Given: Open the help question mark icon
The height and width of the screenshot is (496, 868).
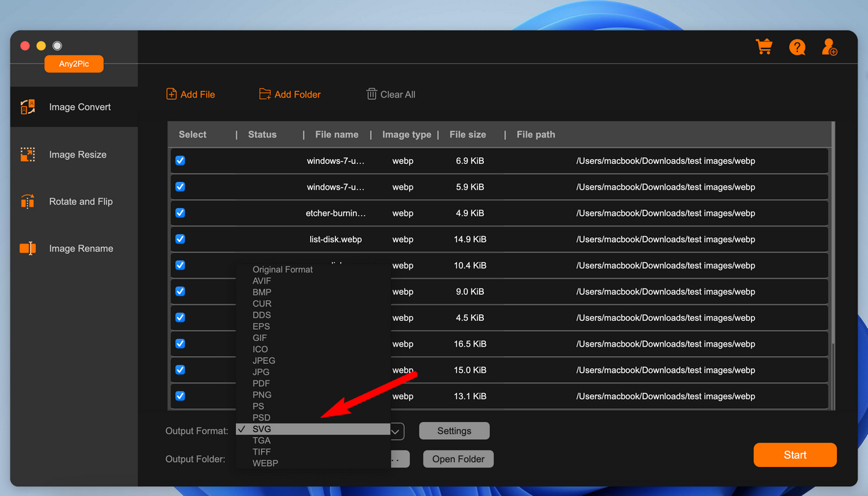Looking at the screenshot, I should click(797, 47).
